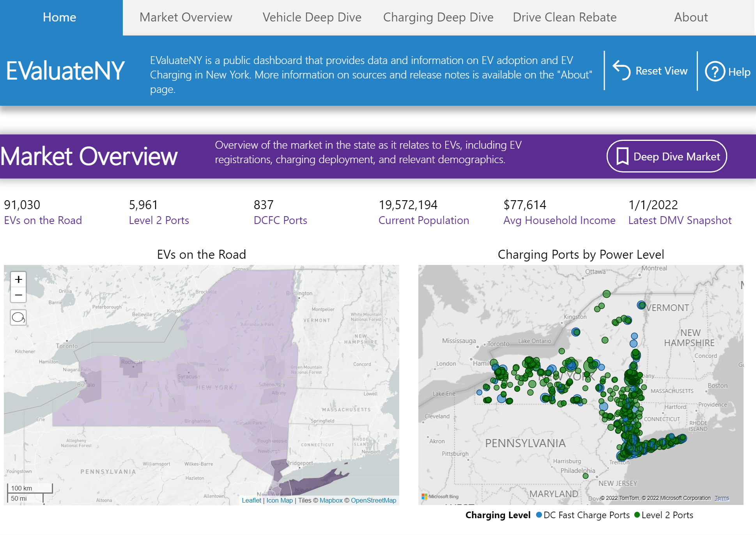Open the Leaflet attribution link
The image size is (756, 535).
[251, 500]
